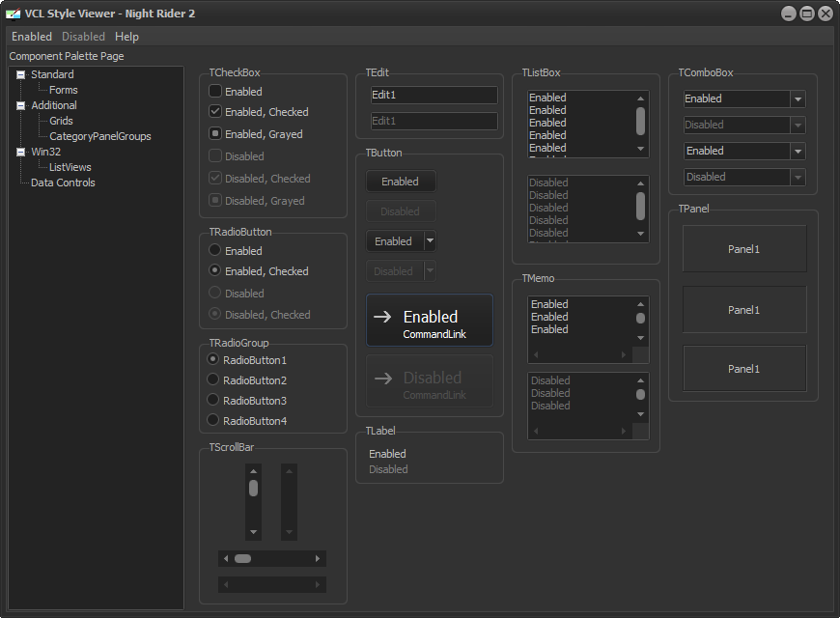The width and height of the screenshot is (840, 618).
Task: Select the 'Enabled' radio button in TRadioButton
Action: point(214,250)
